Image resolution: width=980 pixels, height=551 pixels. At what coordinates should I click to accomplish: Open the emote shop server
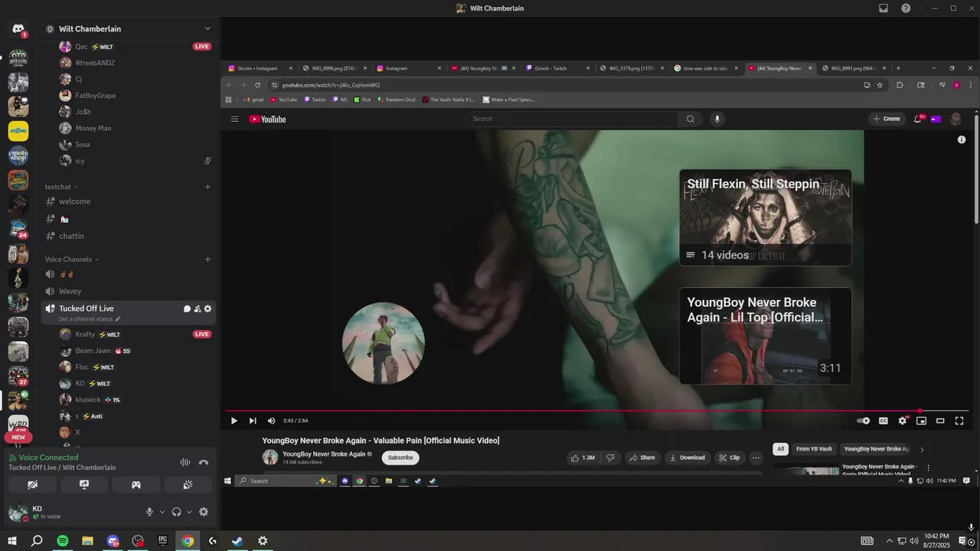(x=18, y=155)
